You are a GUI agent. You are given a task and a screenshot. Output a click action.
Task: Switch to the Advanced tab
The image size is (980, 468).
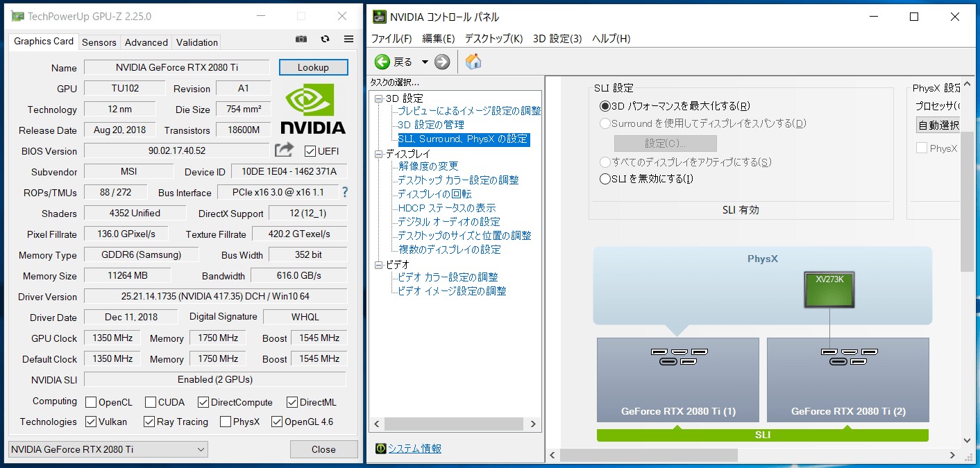pyautogui.click(x=146, y=42)
